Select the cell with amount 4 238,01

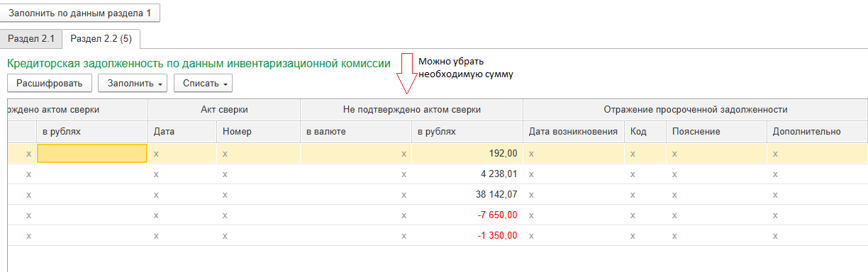[x=467, y=174]
